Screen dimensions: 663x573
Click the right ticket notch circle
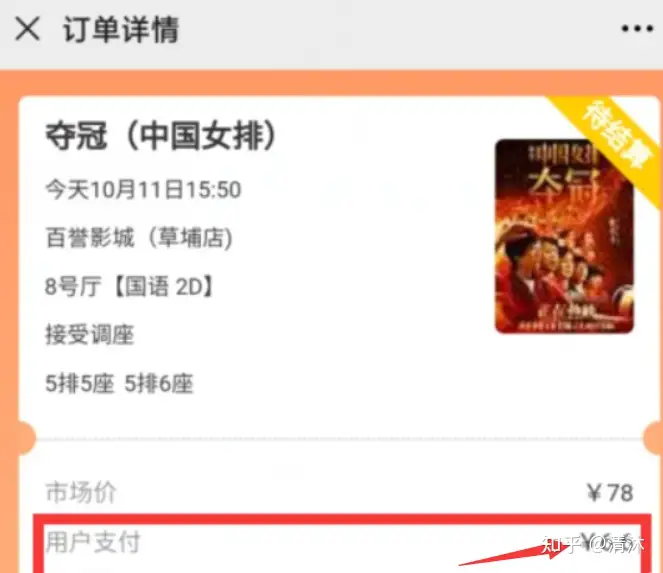[x=652, y=438]
